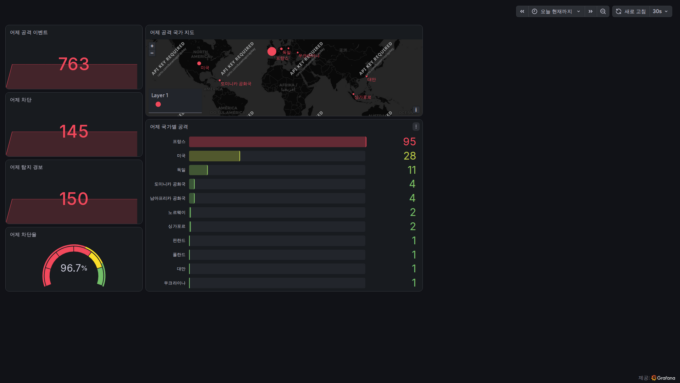Viewport: 680px width, 383px height.
Task: Click the 도미니카 공화국 map marker
Action: (220, 80)
